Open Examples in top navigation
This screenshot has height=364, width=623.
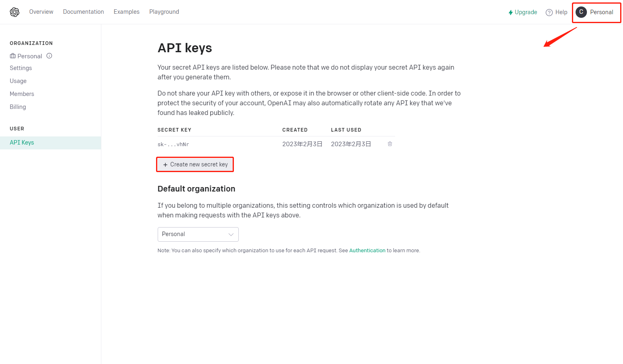pyautogui.click(x=126, y=12)
